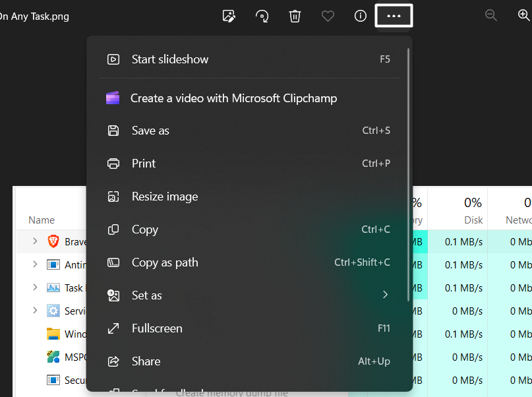The height and width of the screenshot is (397, 532).
Task: Open the File info icon
Action: [x=361, y=16]
